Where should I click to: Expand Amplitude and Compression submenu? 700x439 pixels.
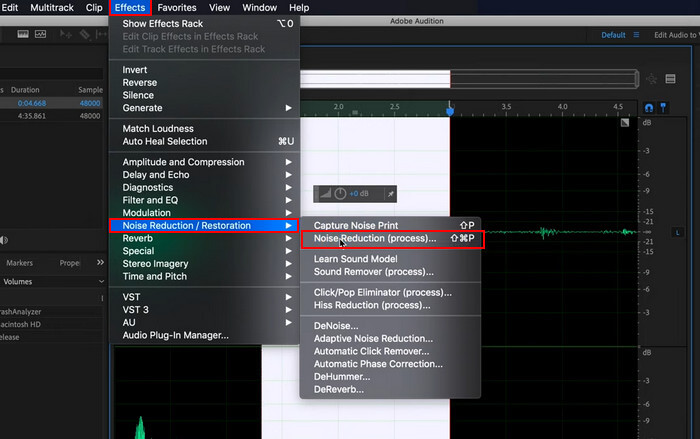pyautogui.click(x=204, y=162)
